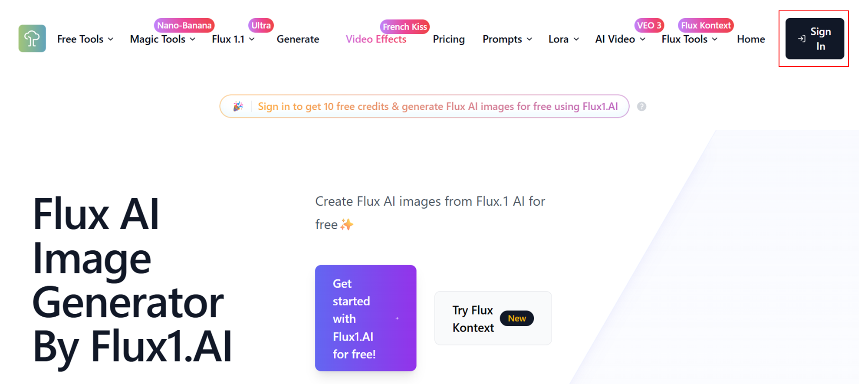868x384 pixels.
Task: Expand the Flux Tools dropdown
Action: (690, 39)
